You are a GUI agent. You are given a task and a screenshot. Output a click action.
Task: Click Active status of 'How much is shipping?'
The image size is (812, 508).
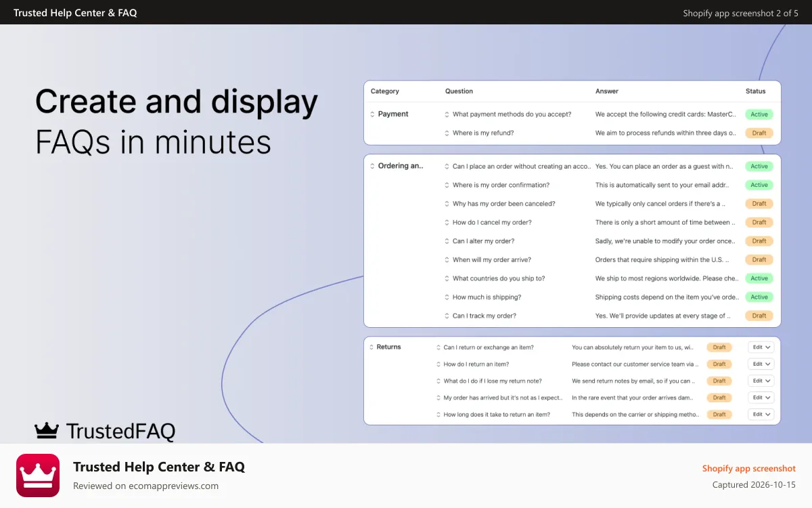759,297
